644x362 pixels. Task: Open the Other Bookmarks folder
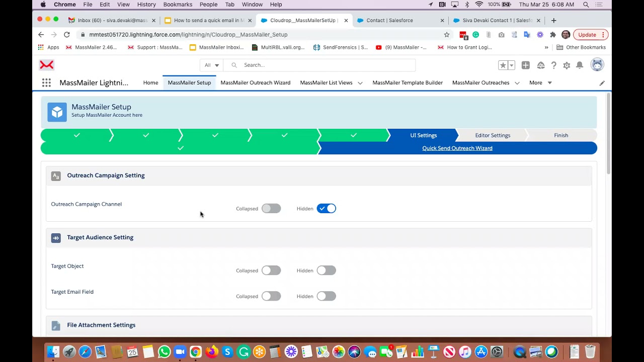pos(581,48)
